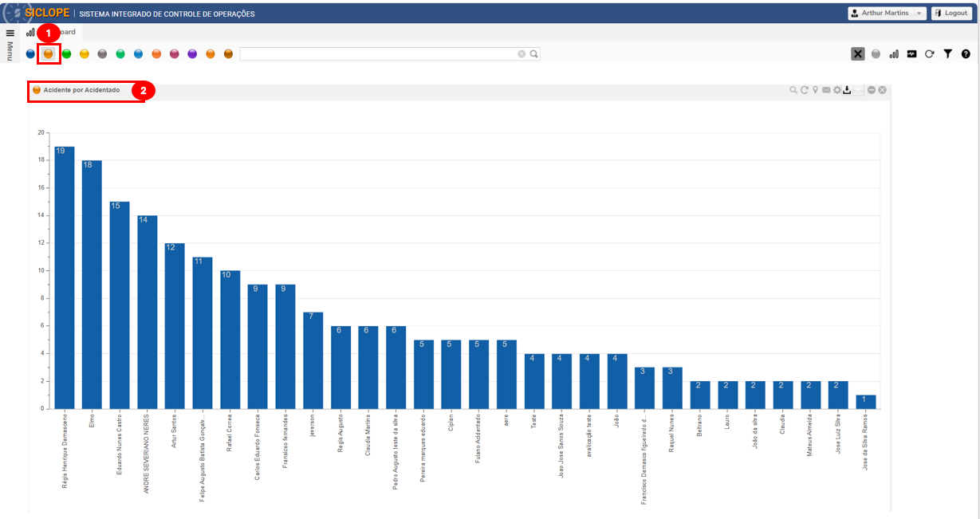The image size is (980, 519).
Task: Toggle the dark X button in toolbar
Action: click(x=858, y=54)
